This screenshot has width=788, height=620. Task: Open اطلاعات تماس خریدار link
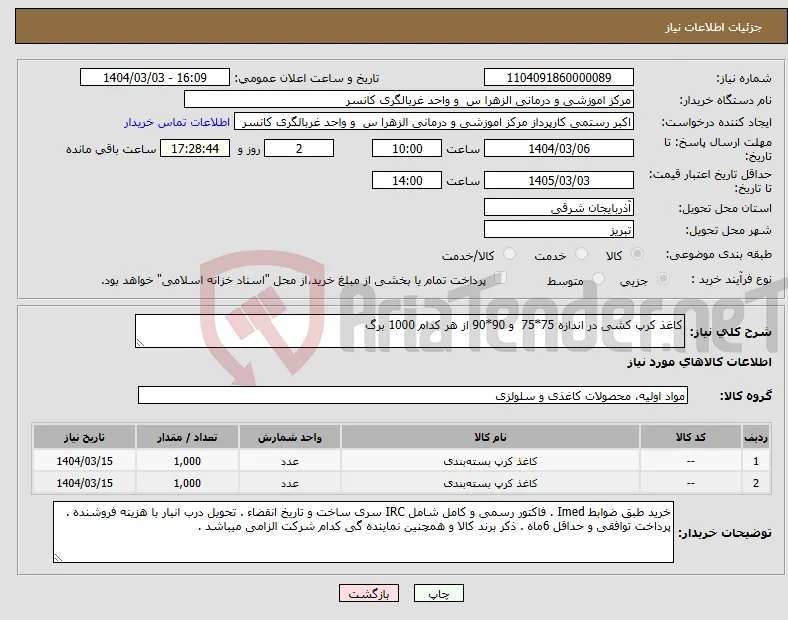pos(177,122)
